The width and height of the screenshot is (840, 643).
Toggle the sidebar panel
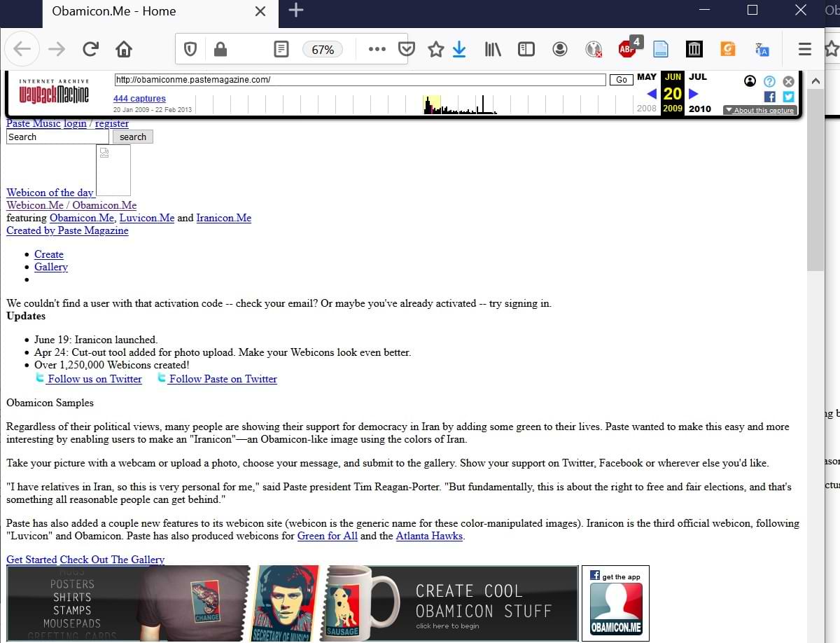click(x=526, y=49)
